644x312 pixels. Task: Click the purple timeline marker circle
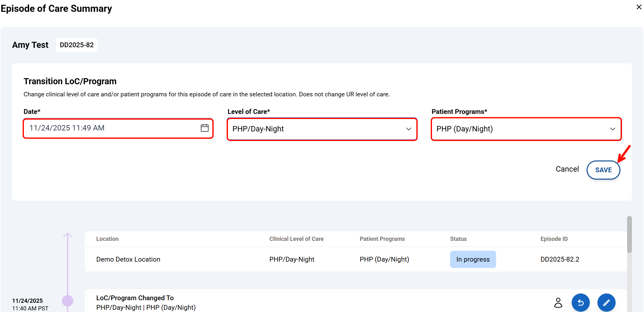coord(68,301)
